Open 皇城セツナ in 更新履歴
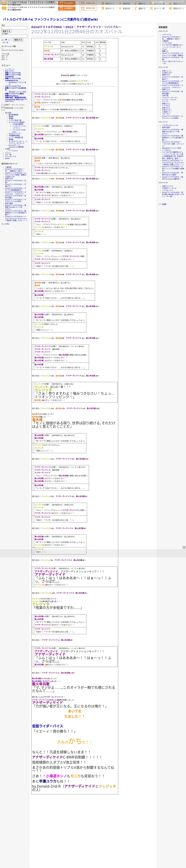 (x=166, y=89)
